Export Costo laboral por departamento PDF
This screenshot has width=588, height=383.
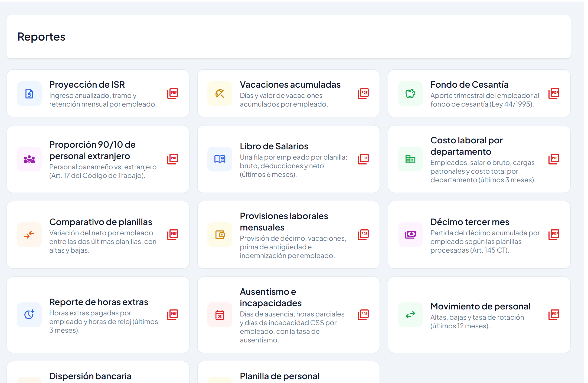pos(554,159)
